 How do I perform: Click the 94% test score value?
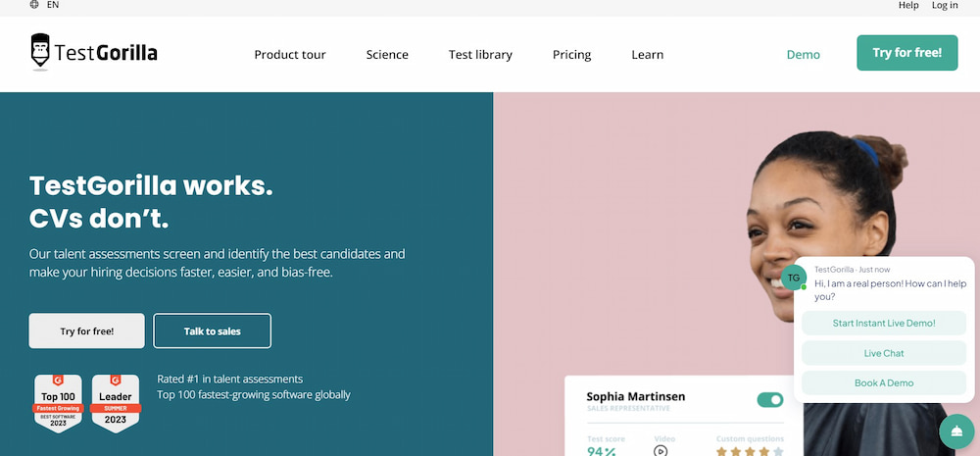click(602, 451)
